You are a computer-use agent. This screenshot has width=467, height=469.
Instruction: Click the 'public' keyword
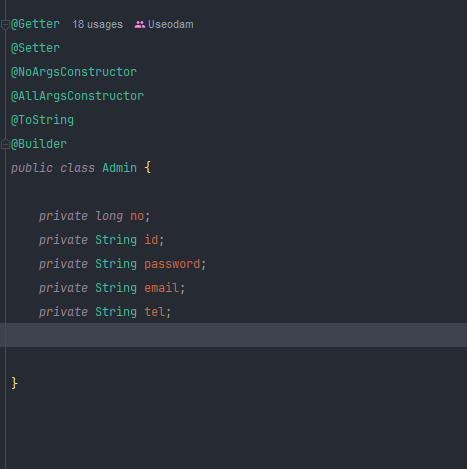(x=32, y=168)
